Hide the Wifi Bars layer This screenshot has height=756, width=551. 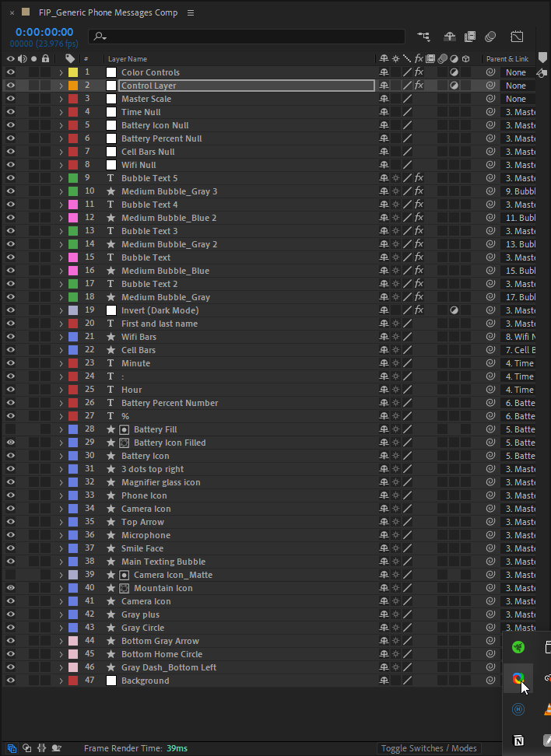[10, 337]
